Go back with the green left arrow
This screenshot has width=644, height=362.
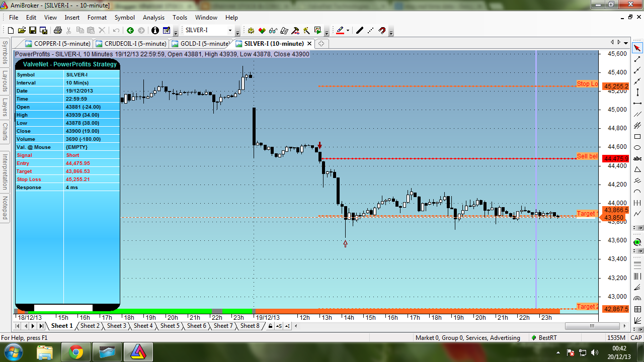[x=130, y=31]
